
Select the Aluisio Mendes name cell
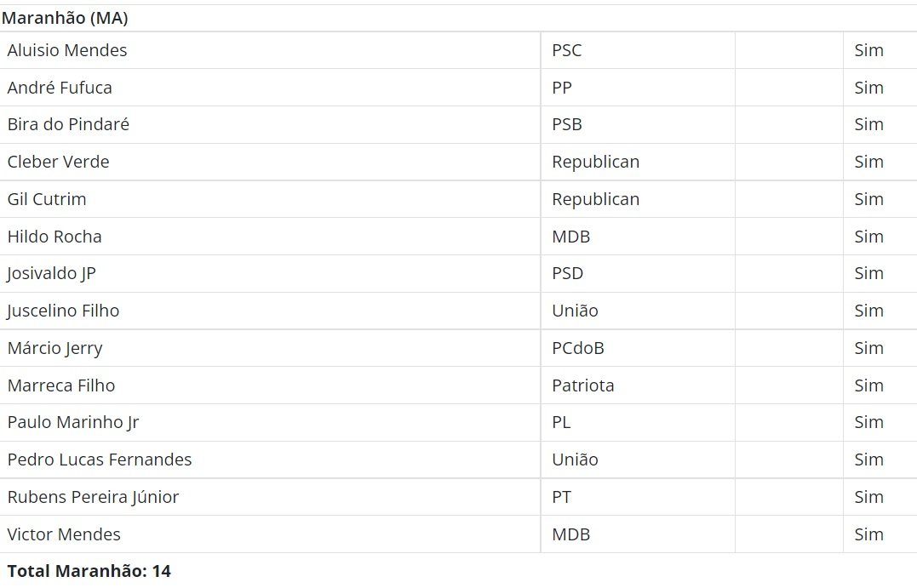tap(270, 50)
